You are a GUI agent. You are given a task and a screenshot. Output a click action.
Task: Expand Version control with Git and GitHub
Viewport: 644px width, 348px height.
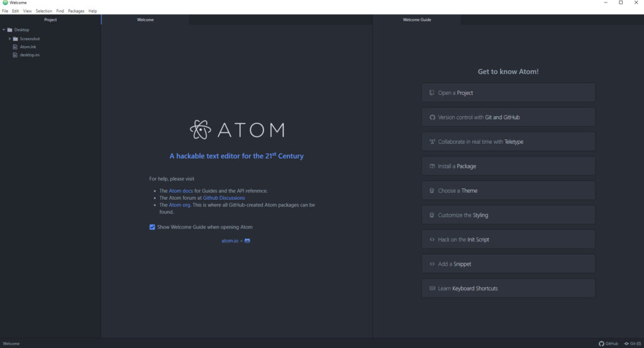click(x=508, y=117)
